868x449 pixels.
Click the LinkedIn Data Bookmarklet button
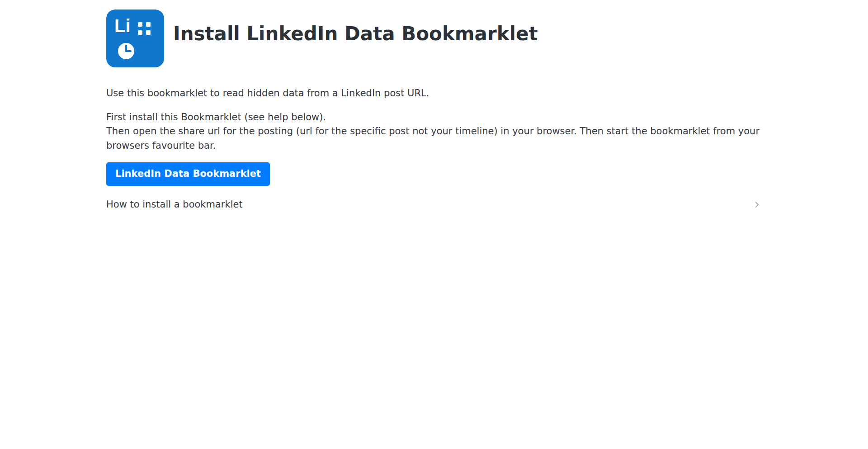(x=188, y=174)
